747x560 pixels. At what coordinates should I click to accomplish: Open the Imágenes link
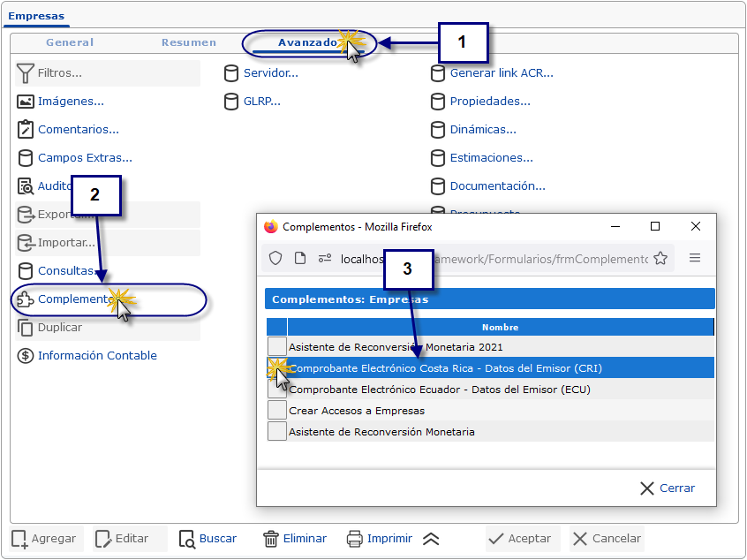coord(71,101)
